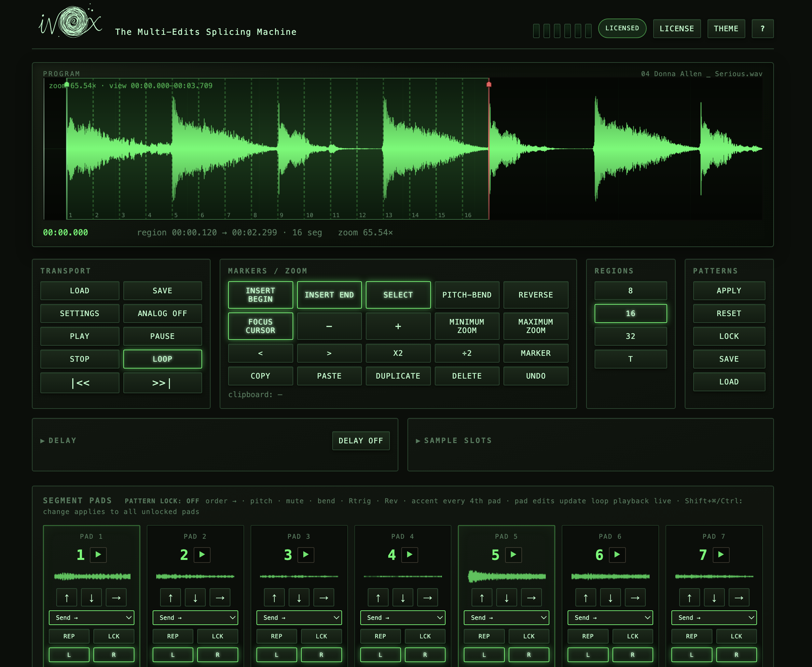This screenshot has height=667, width=812.
Task: Jump to start with |<< button
Action: click(80, 383)
